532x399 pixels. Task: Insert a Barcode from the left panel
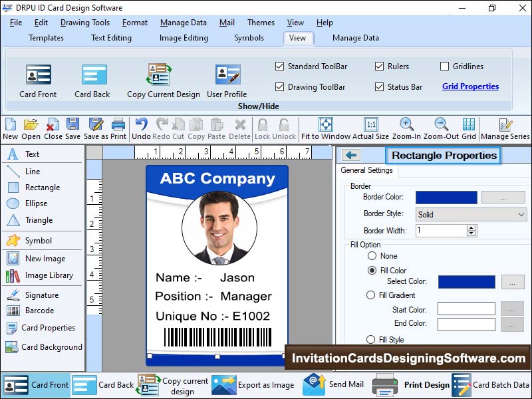13,311
